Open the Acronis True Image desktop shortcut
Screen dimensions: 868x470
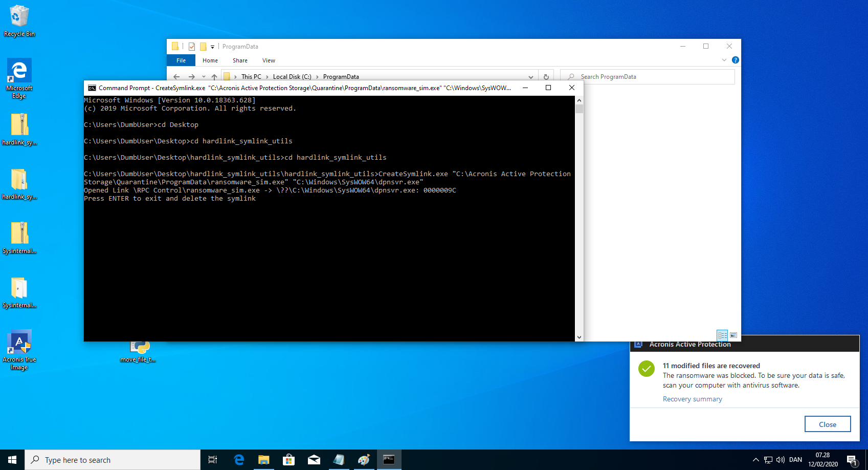(19, 349)
